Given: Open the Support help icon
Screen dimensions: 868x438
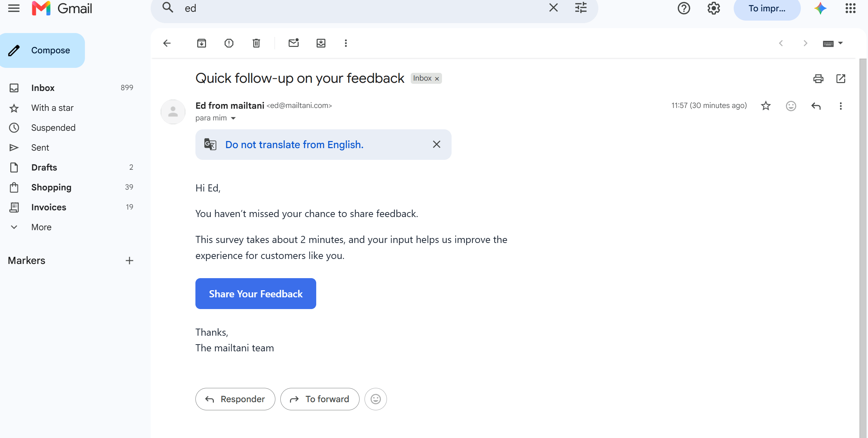Looking at the screenshot, I should coord(684,8).
